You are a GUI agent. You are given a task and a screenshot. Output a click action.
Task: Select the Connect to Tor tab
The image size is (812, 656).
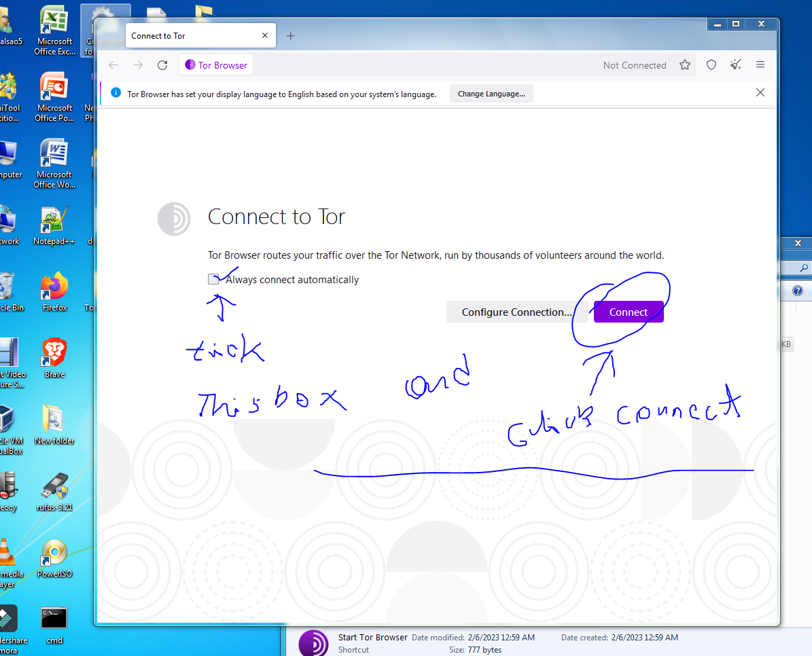tap(200, 36)
